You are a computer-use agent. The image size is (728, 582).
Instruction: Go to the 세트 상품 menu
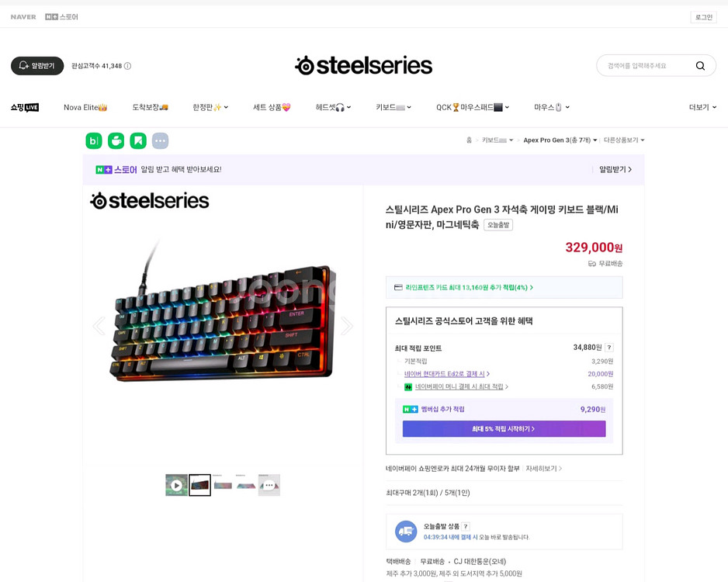tap(272, 107)
